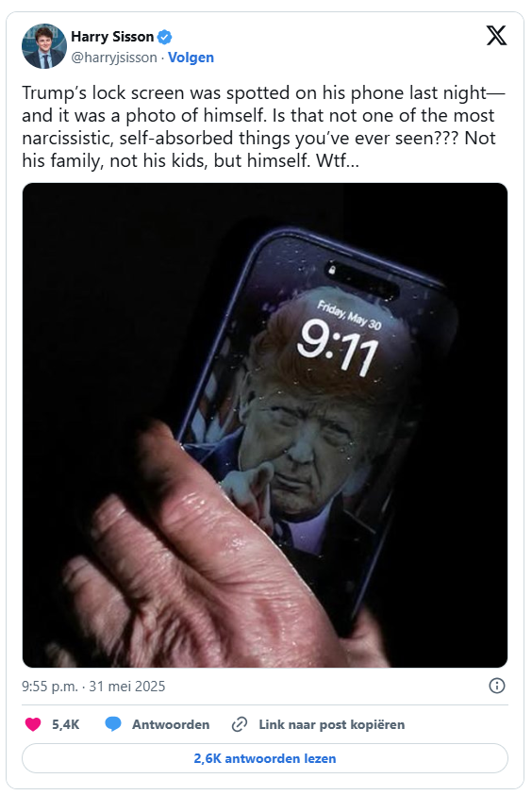Select Link naar post kopiëren

coord(332,724)
